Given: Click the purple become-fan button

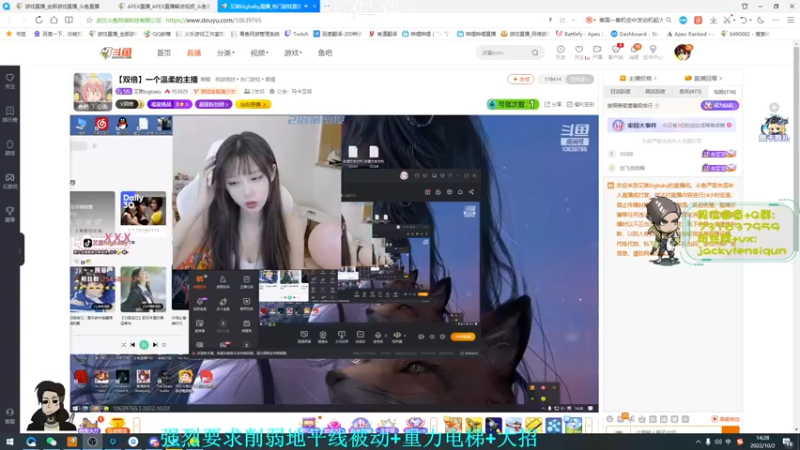Looking at the screenshot, I should click(719, 105).
